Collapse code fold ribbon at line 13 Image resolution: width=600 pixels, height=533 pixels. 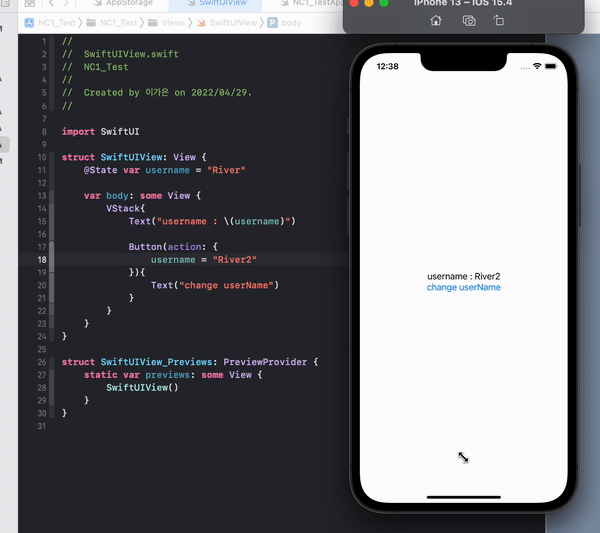coord(52,196)
